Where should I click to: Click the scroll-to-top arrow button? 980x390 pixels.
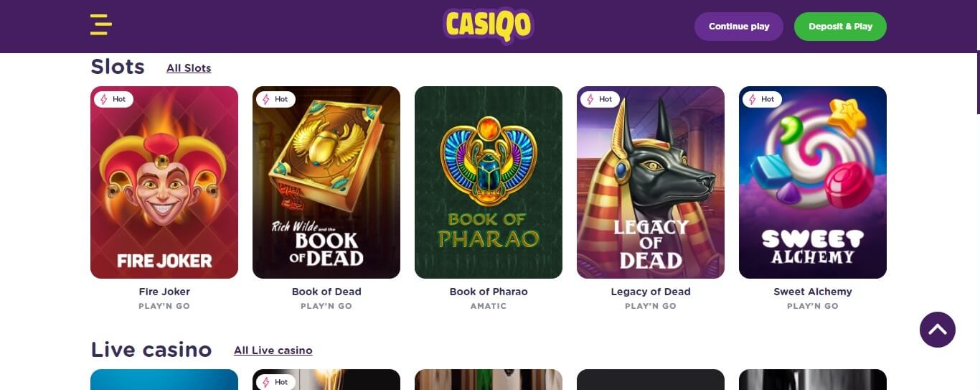[x=937, y=330]
